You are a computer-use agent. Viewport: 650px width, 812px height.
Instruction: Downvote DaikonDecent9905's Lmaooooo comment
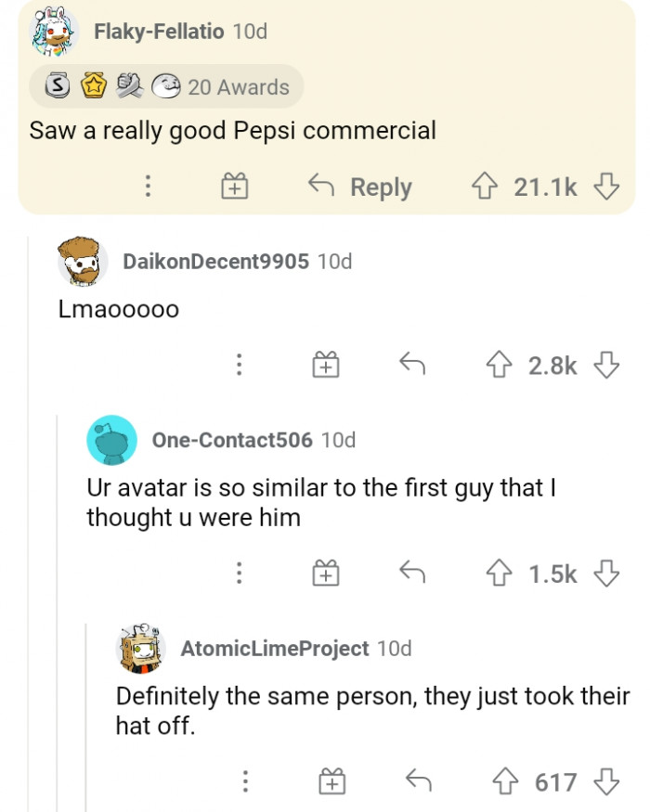click(607, 366)
